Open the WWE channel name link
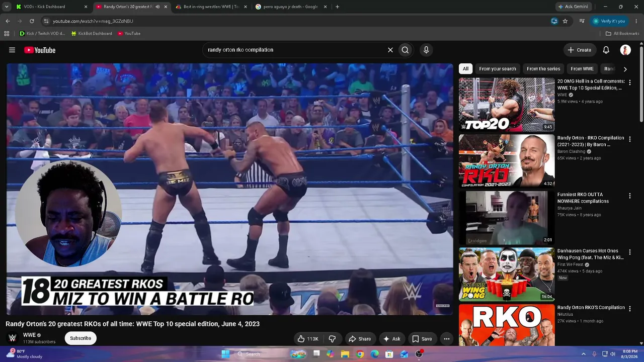The image size is (644, 362). click(x=29, y=335)
